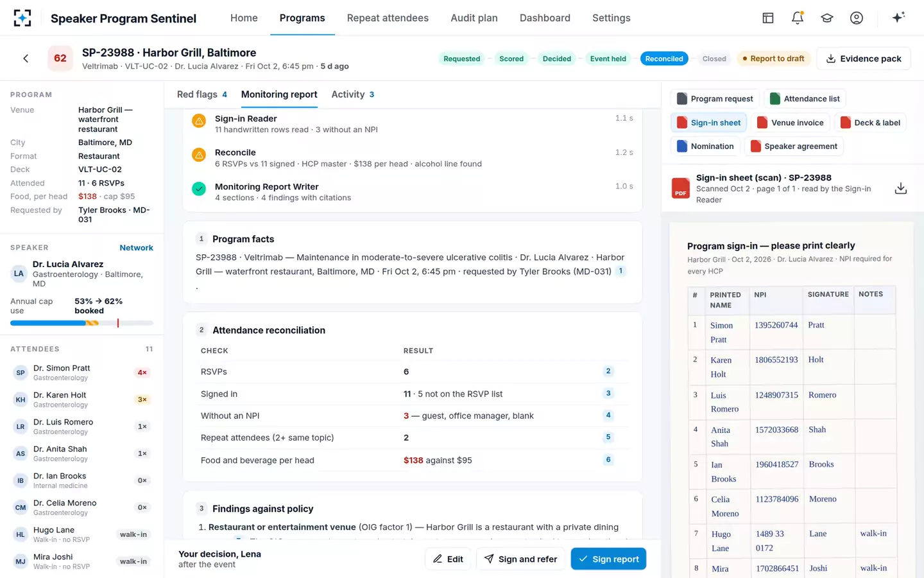Click the Sign-in Reader warning status icon
The width and height of the screenshot is (924, 578).
[x=199, y=121]
